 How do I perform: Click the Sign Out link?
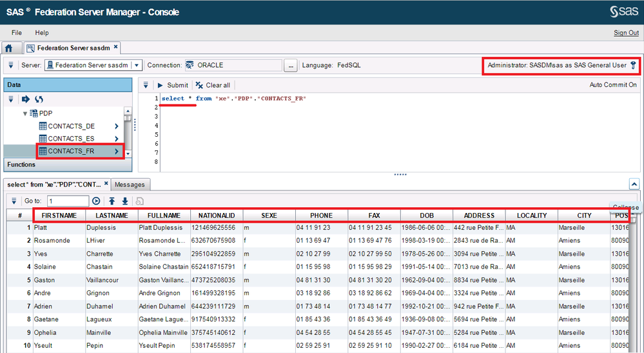625,33
